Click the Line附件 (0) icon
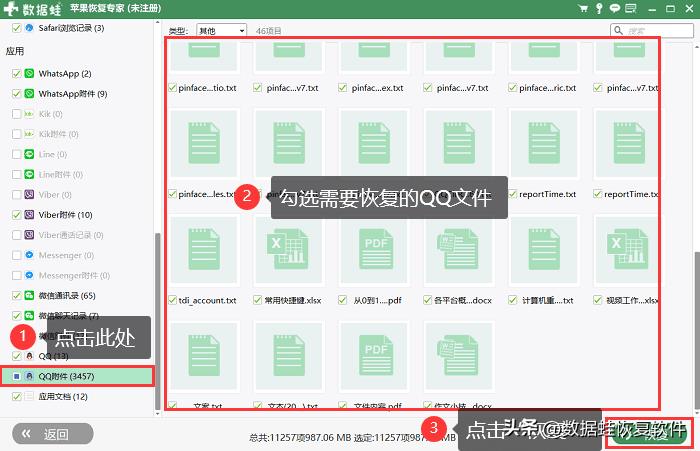The image size is (700, 451). 29,174
